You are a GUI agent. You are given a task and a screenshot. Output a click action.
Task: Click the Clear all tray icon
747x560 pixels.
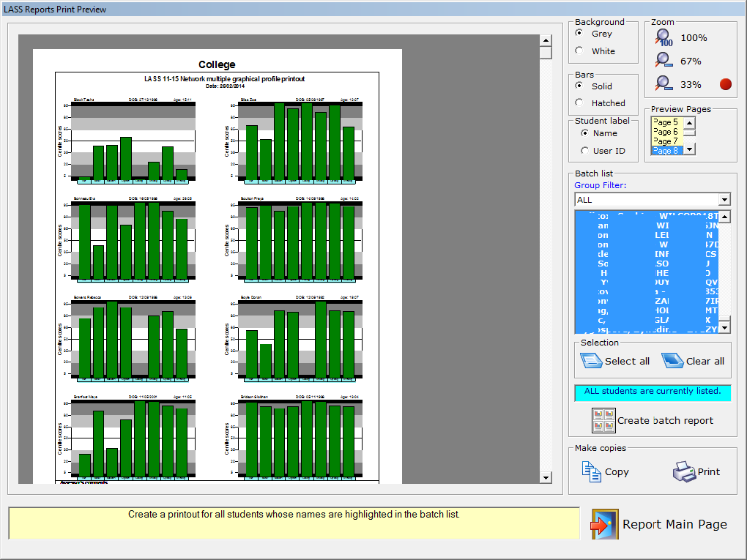[x=673, y=360]
